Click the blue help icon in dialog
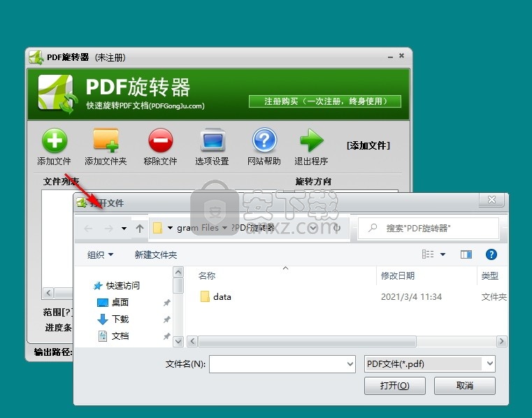 pyautogui.click(x=491, y=254)
